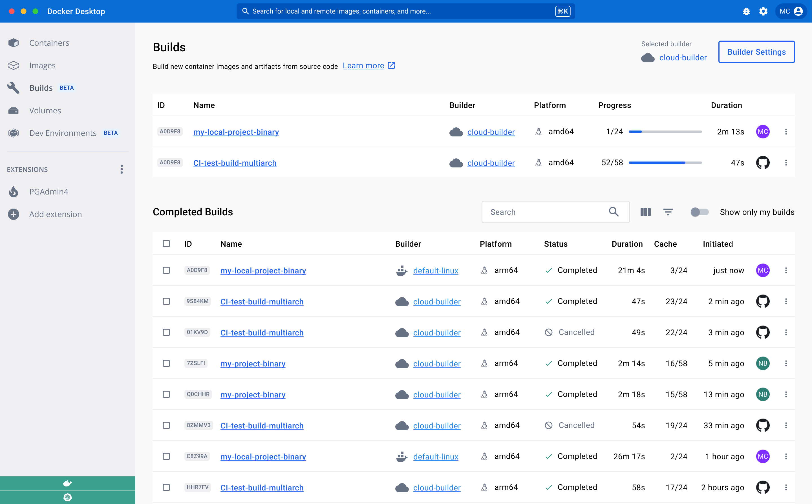Click the Builder Settings button
This screenshot has width=812, height=504.
click(x=756, y=52)
